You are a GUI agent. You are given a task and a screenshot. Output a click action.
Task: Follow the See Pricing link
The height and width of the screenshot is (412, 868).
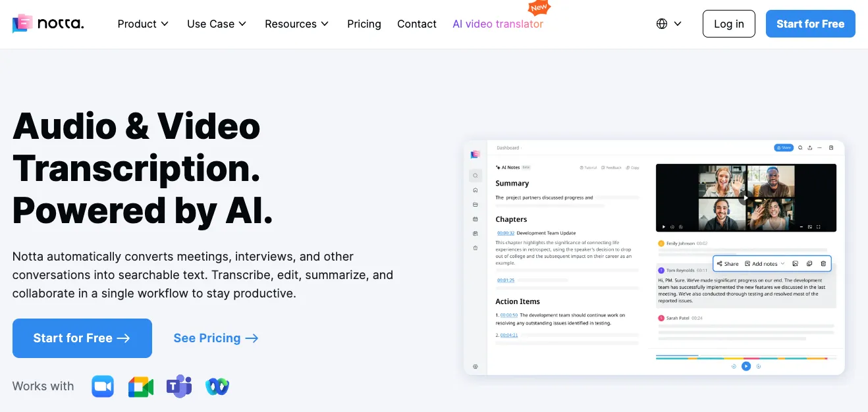pos(216,338)
